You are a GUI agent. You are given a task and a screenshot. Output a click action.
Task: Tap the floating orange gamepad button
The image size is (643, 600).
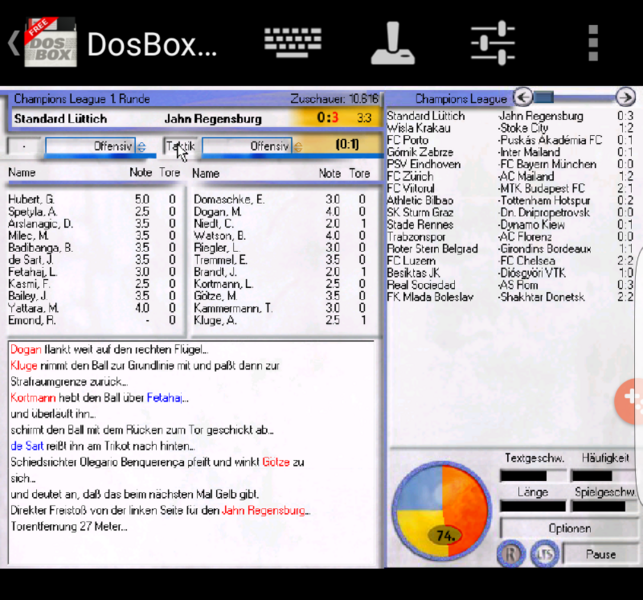629,401
